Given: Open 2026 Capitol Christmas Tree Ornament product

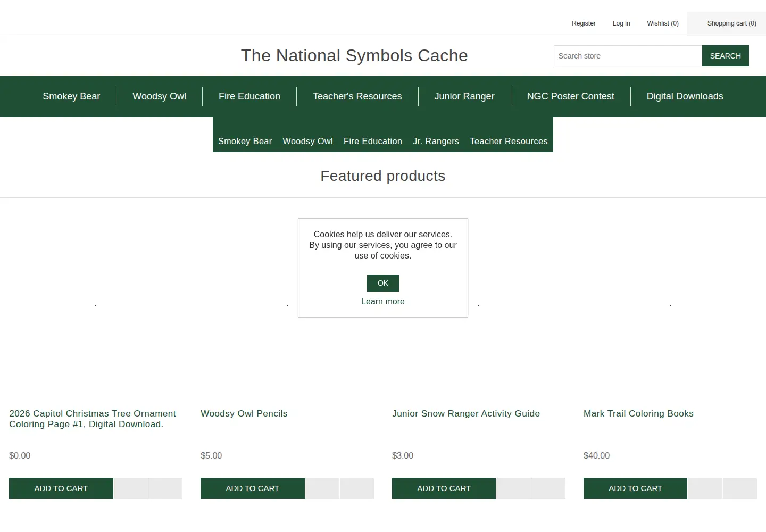Looking at the screenshot, I should click(x=93, y=419).
